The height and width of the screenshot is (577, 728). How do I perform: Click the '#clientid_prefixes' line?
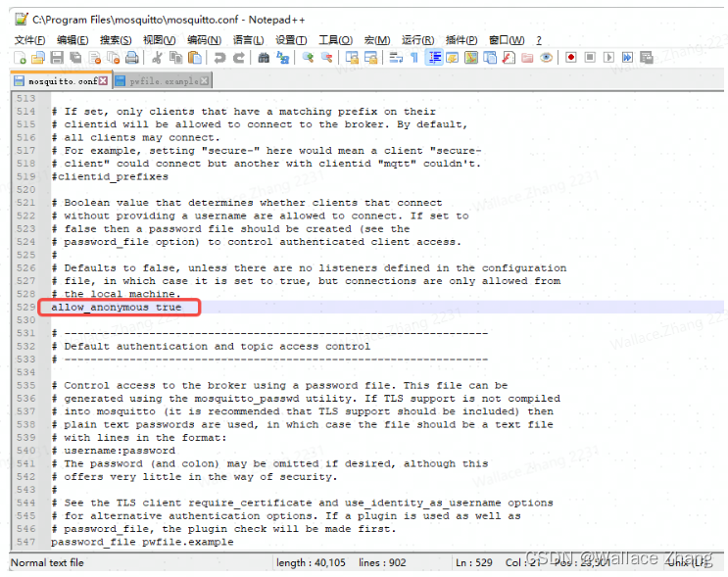click(x=110, y=176)
